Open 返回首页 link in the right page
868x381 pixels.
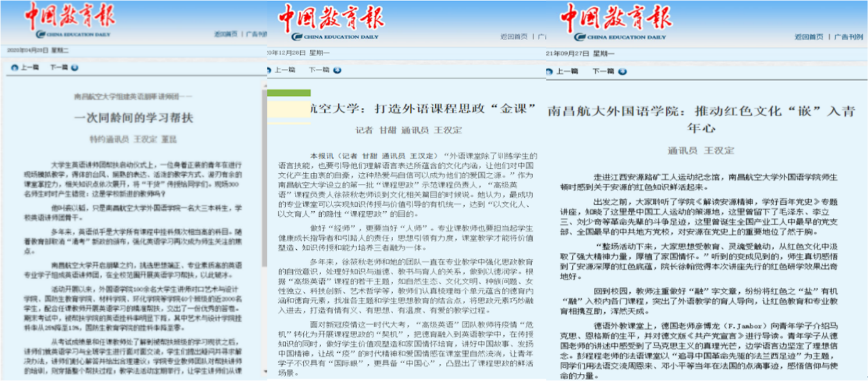809,37
